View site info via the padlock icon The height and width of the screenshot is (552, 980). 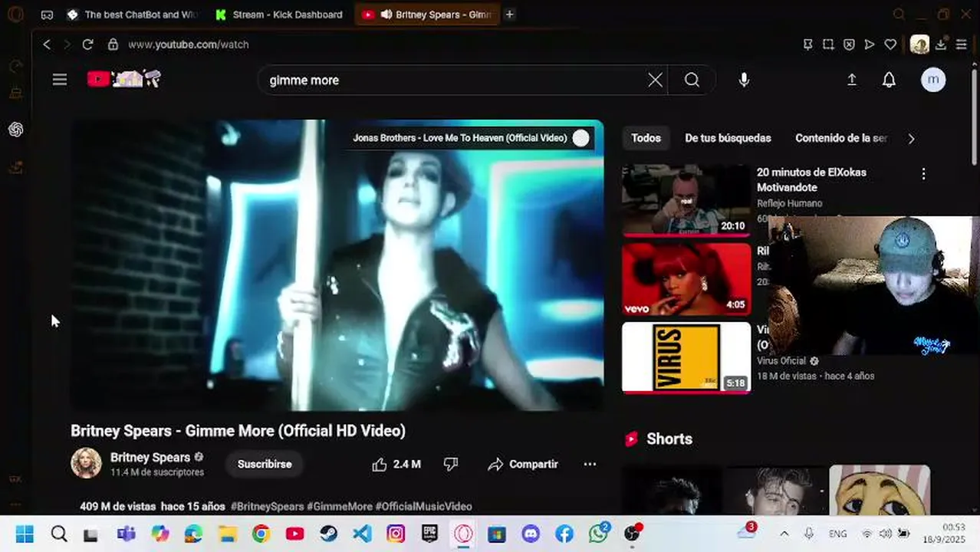point(113,44)
